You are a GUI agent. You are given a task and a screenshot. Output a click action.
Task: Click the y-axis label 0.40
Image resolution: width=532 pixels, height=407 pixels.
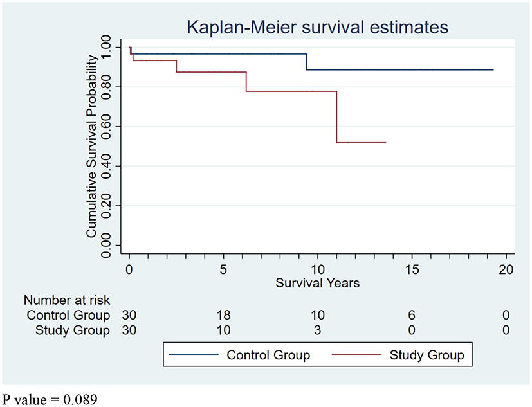click(x=107, y=166)
